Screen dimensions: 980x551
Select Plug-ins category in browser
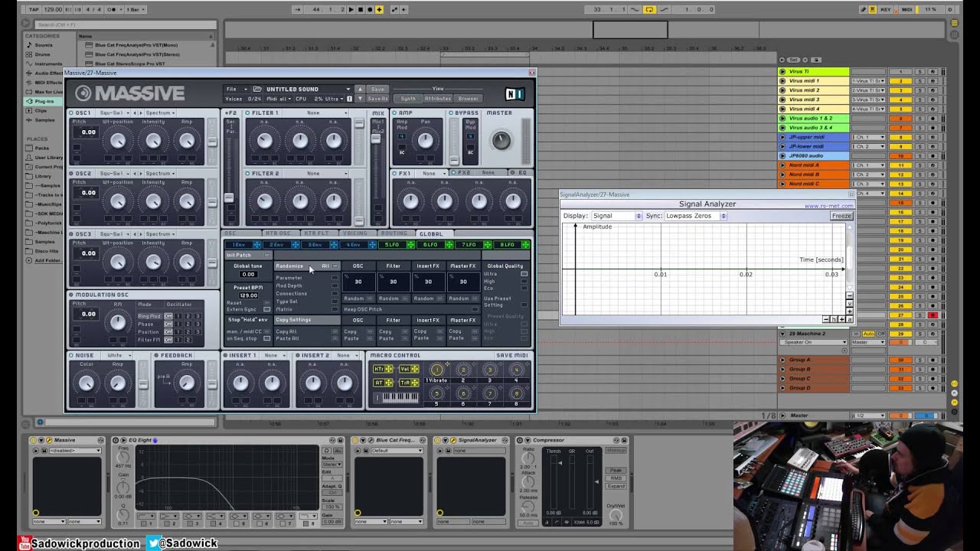pyautogui.click(x=44, y=101)
